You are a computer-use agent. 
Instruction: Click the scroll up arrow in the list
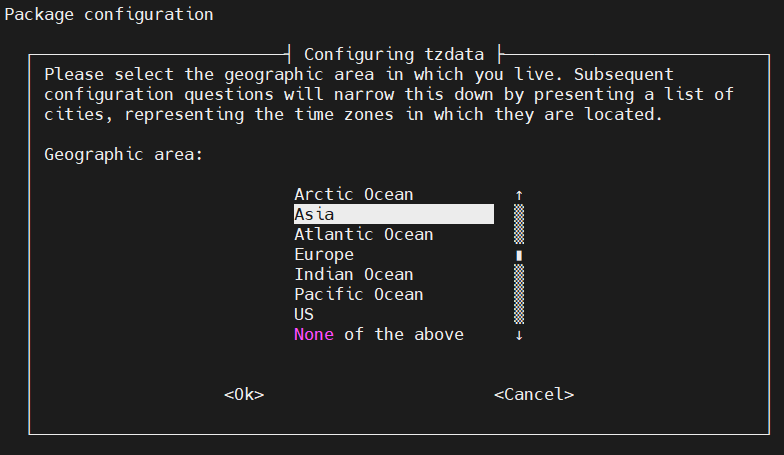pyautogui.click(x=519, y=195)
